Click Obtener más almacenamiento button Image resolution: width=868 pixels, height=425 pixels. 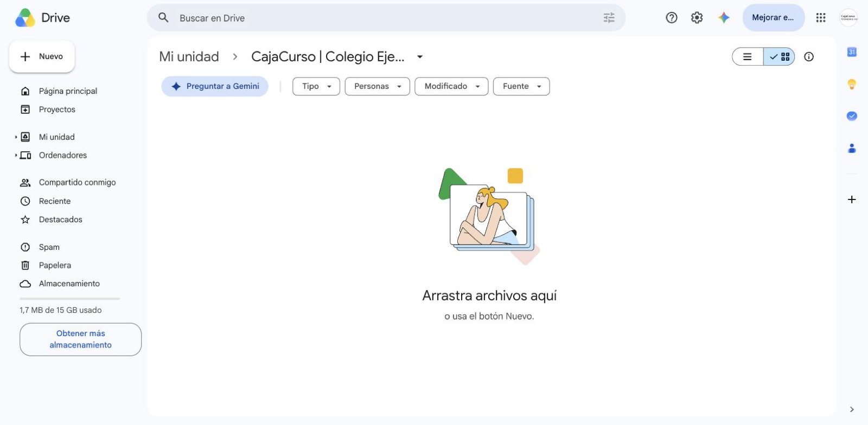pyautogui.click(x=80, y=339)
